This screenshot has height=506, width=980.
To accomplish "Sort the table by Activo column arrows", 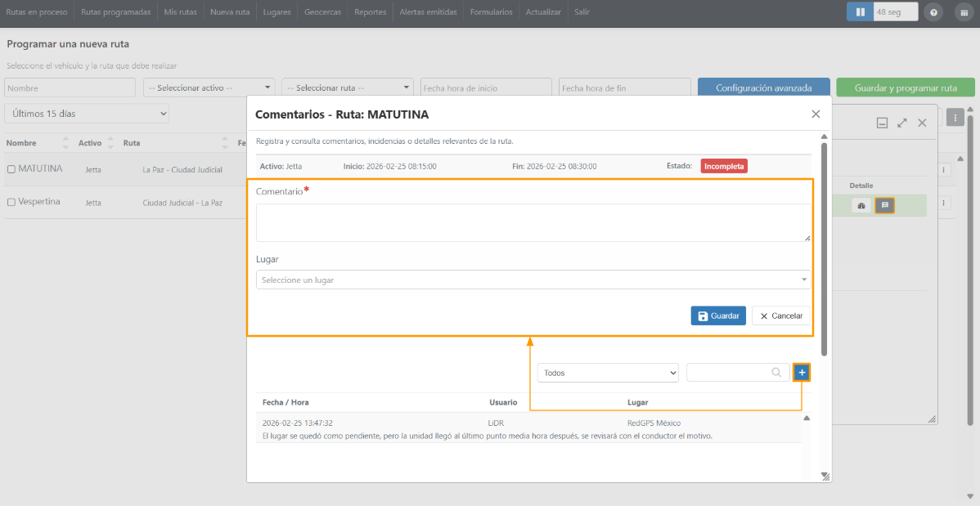I will point(110,143).
